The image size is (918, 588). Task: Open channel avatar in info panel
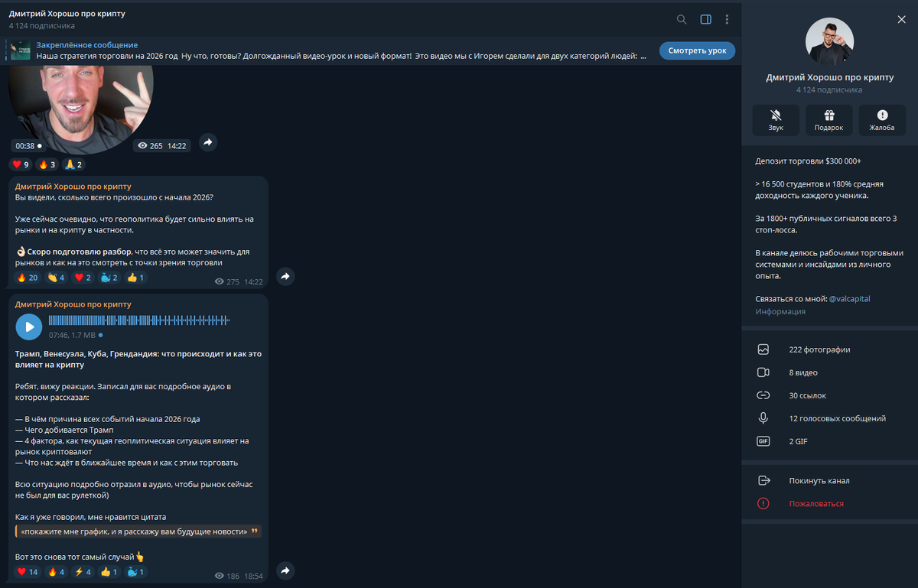tap(829, 41)
